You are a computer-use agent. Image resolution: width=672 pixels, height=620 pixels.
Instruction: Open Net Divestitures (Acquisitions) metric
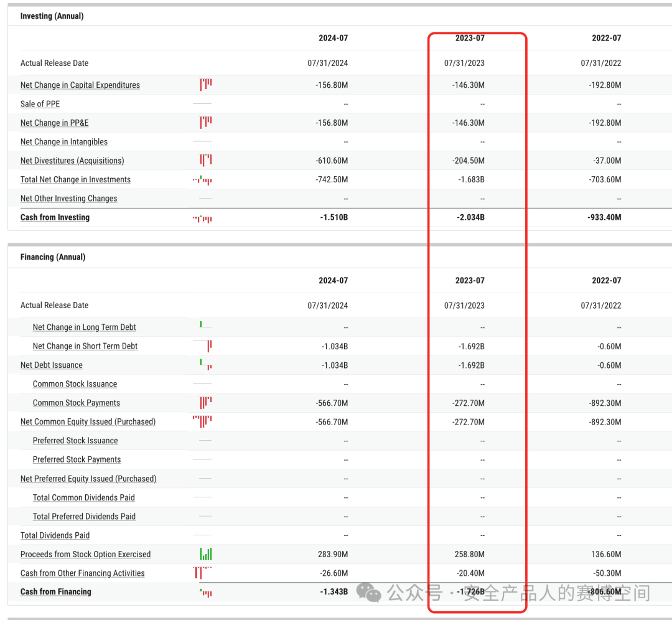(72, 161)
